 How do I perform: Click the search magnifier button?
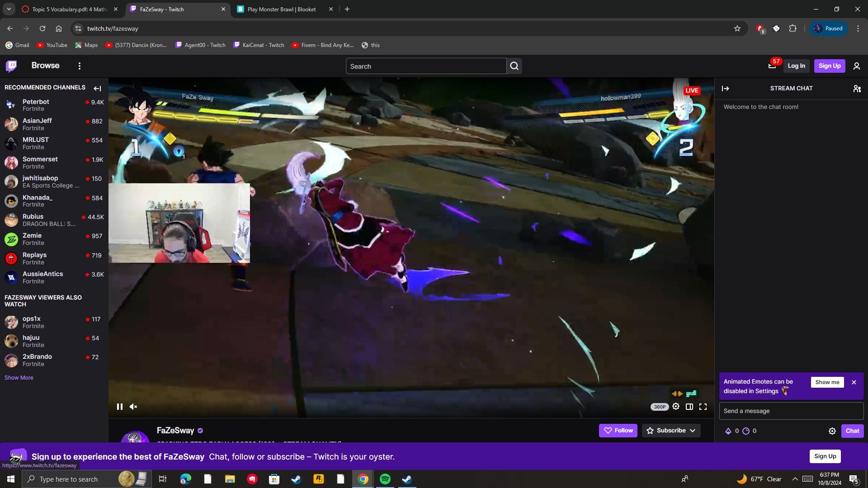pyautogui.click(x=514, y=66)
